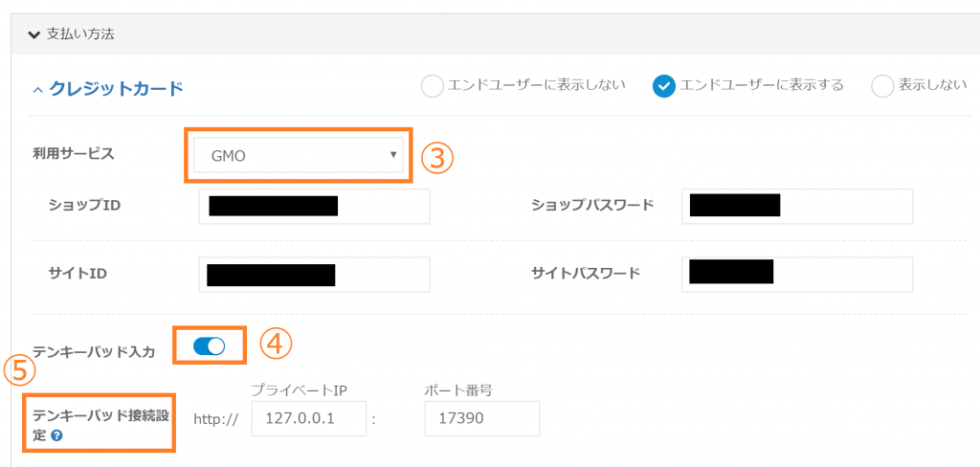980x467 pixels.
Task: Click the ショップID input field
Action: coord(314,206)
